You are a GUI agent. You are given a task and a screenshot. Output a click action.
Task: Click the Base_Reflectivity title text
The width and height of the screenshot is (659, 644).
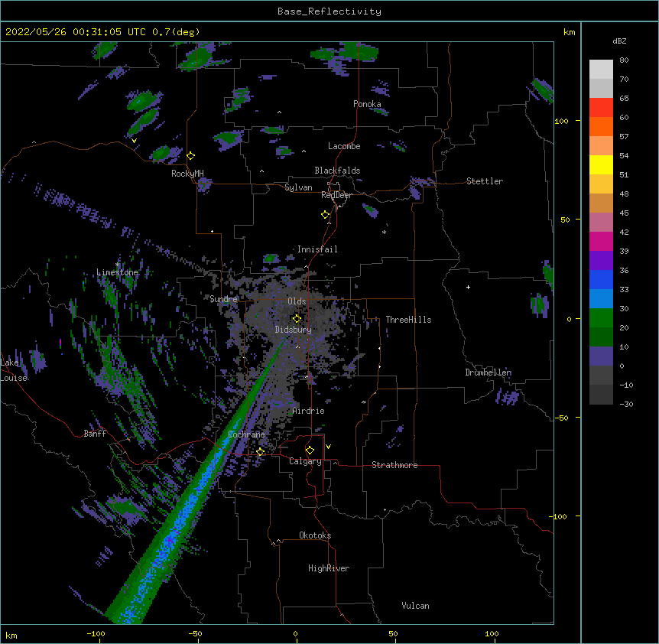click(x=329, y=11)
